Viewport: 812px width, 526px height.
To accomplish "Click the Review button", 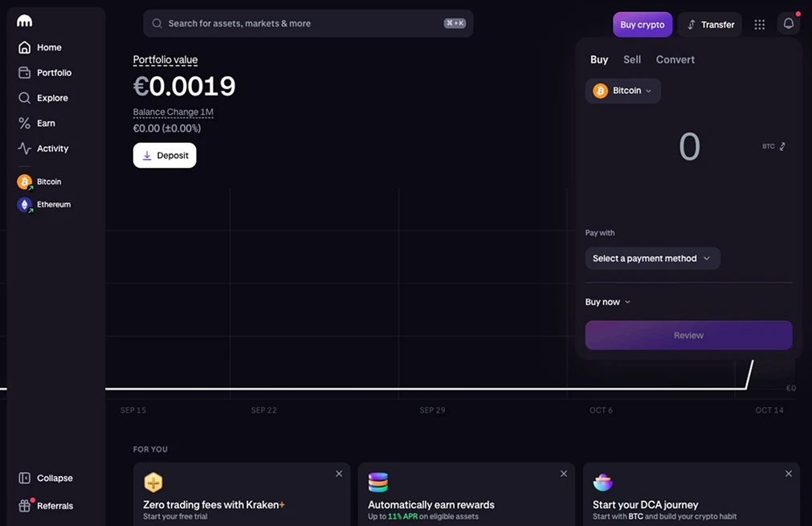I will 688,336.
